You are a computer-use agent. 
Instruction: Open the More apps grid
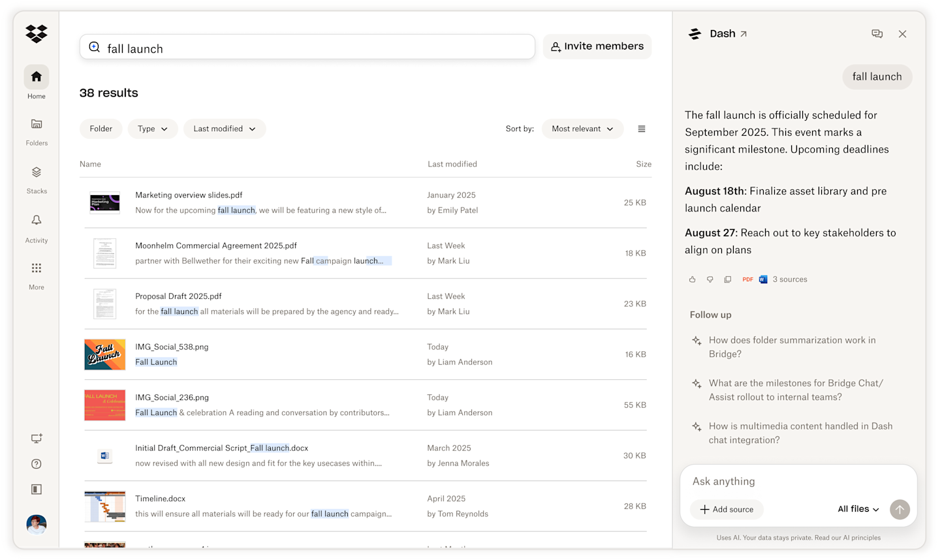[37, 275]
